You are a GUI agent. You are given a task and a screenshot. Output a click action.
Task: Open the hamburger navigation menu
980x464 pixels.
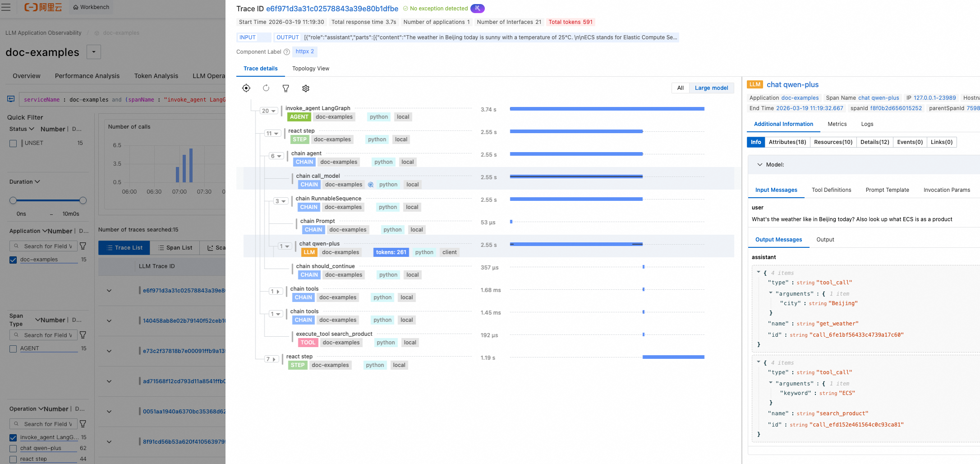pyautogui.click(x=6, y=7)
